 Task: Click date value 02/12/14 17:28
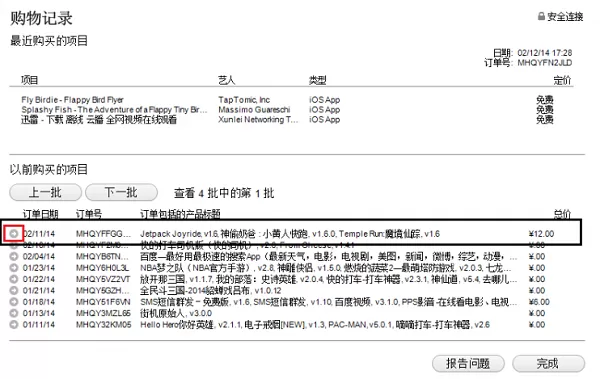point(545,53)
